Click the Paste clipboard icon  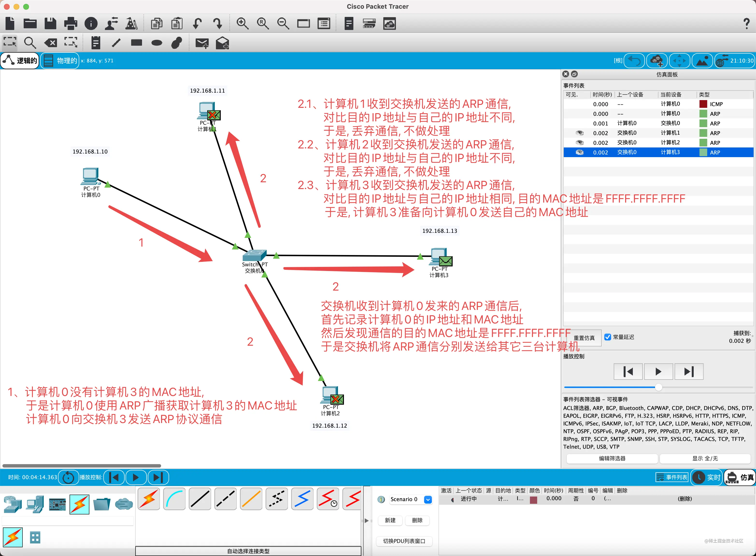point(177,23)
